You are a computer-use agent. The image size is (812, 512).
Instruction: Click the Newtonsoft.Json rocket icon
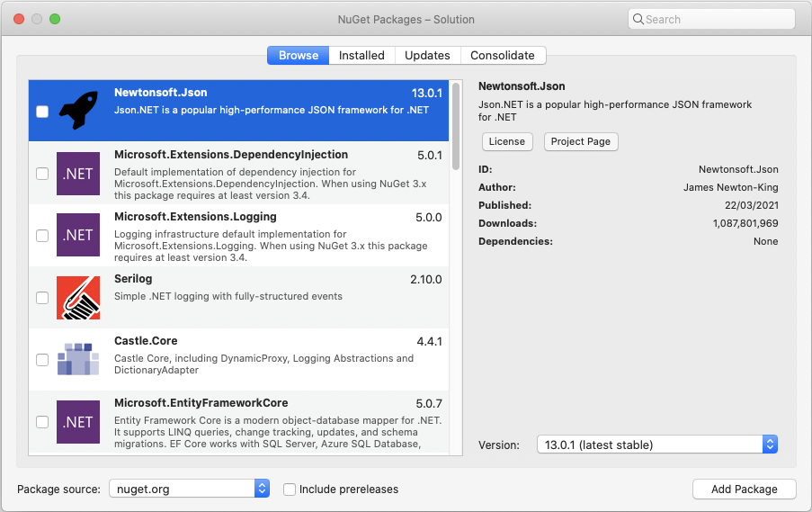click(78, 111)
